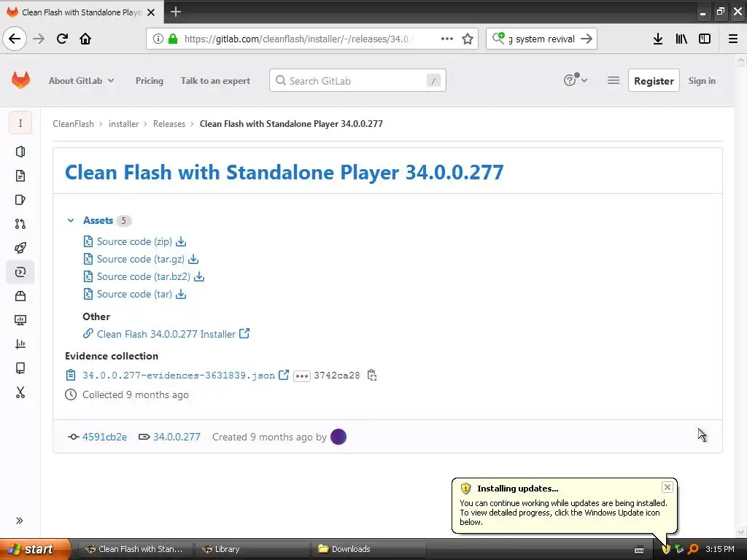The height and width of the screenshot is (560, 747).
Task: Click the Register button
Action: (x=654, y=81)
